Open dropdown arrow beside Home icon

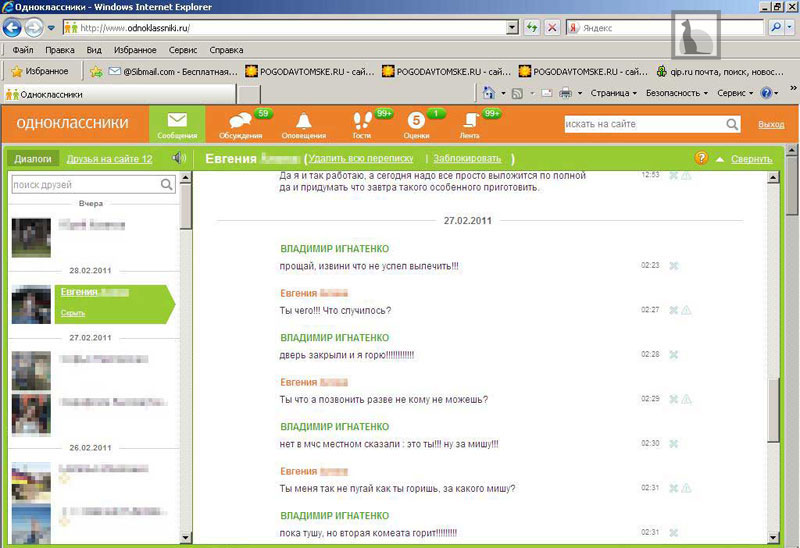point(503,93)
